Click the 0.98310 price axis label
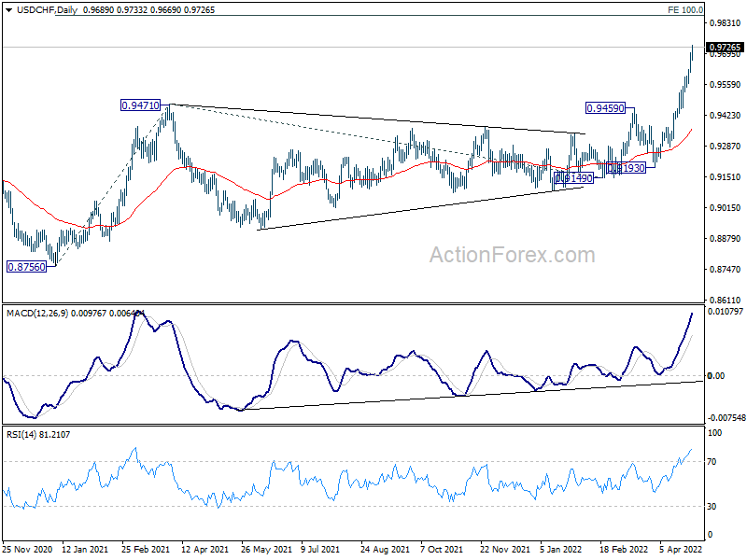This screenshot has width=747, height=560. click(726, 22)
